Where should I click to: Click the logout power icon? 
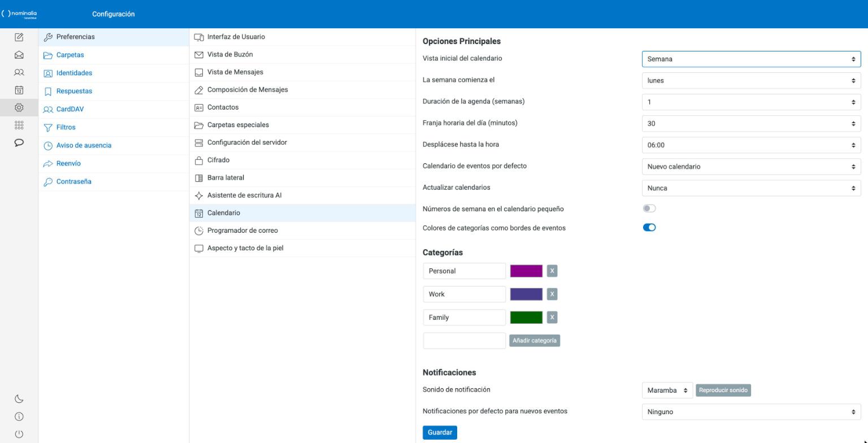tap(19, 434)
